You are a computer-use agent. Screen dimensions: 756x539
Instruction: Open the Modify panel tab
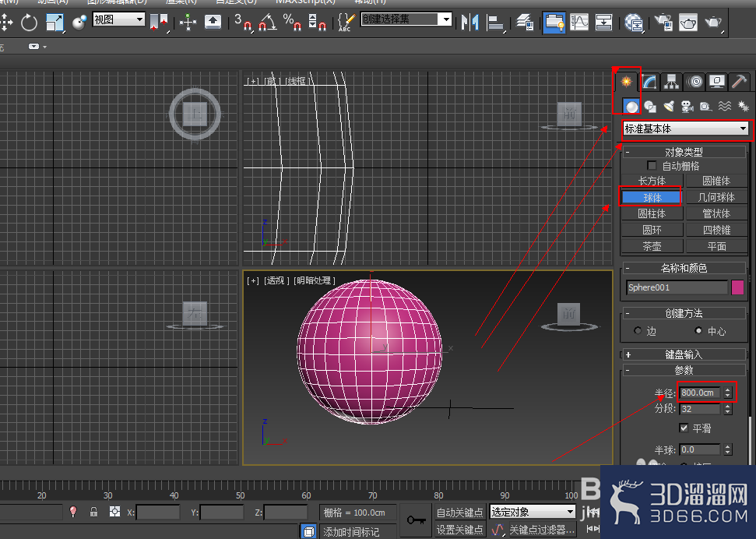tap(649, 83)
